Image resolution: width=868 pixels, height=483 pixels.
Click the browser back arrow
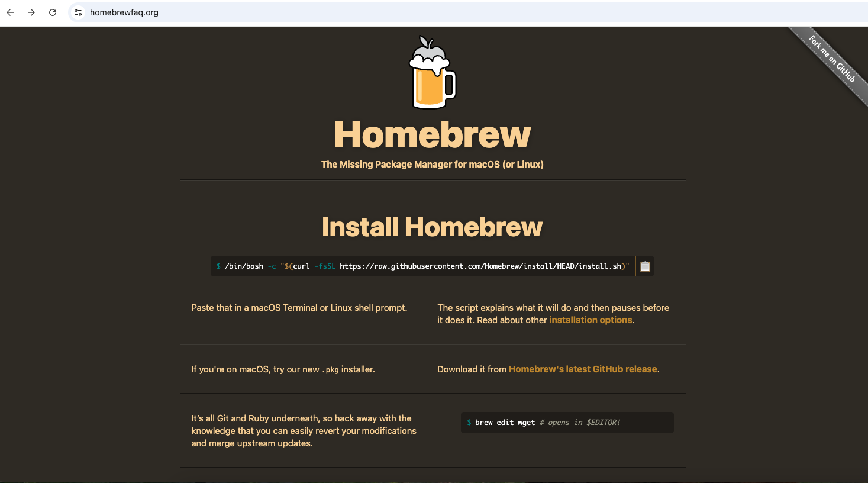click(10, 12)
